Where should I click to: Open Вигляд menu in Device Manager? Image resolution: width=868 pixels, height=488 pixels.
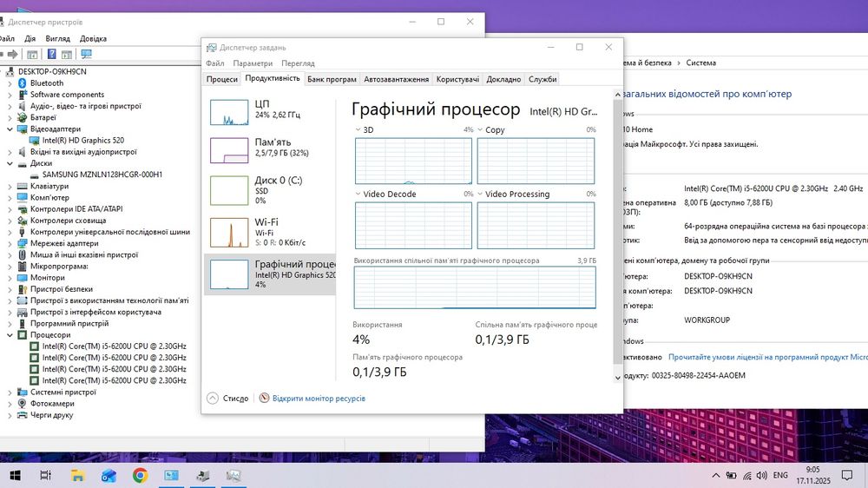pyautogui.click(x=57, y=39)
